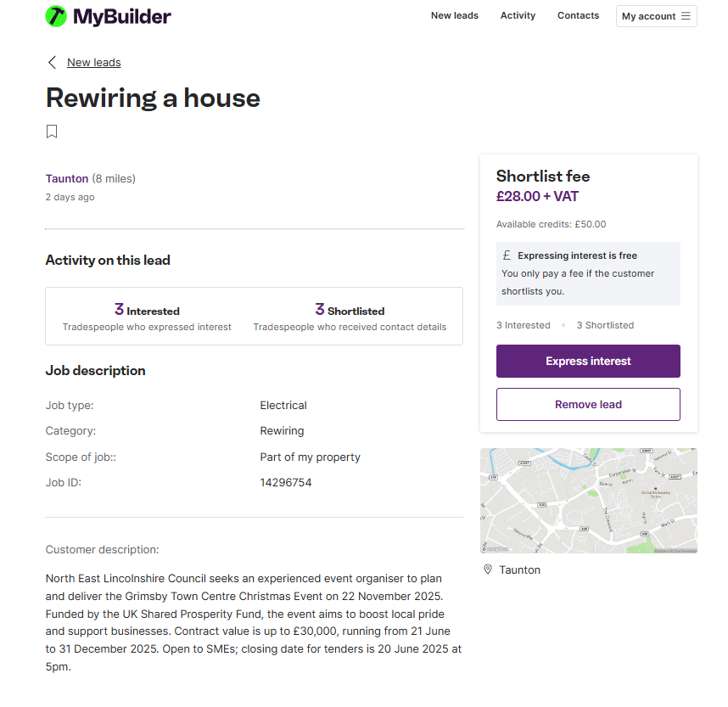
Task: Click the purple Taunton location link
Action: click(x=67, y=179)
